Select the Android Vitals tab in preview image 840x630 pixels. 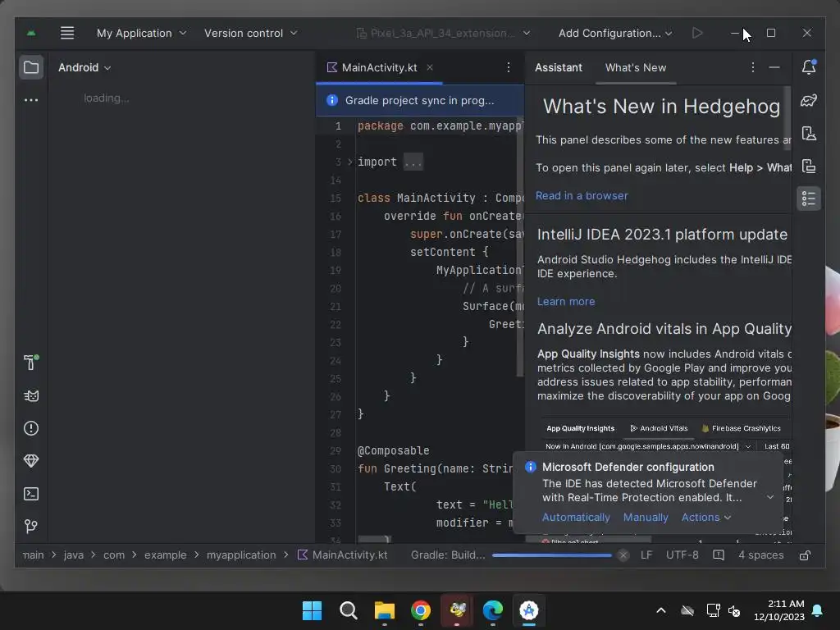point(659,428)
